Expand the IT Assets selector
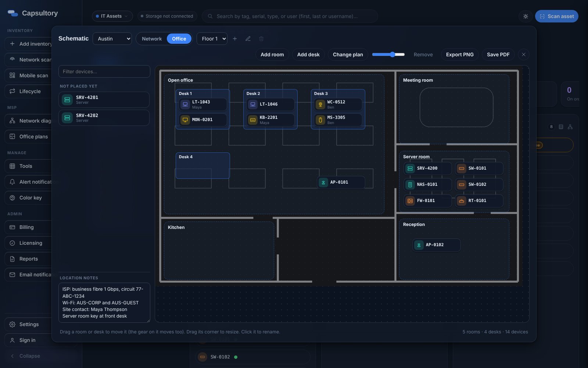 112,16
